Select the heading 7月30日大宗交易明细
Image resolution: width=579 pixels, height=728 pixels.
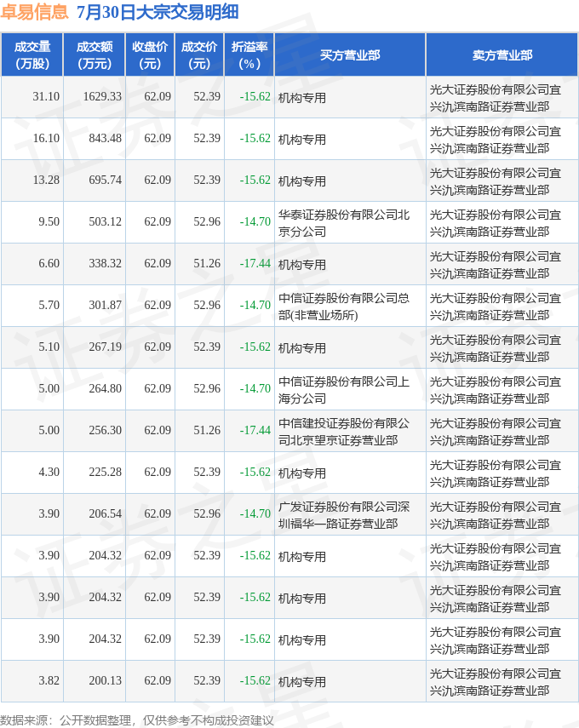pos(158,12)
